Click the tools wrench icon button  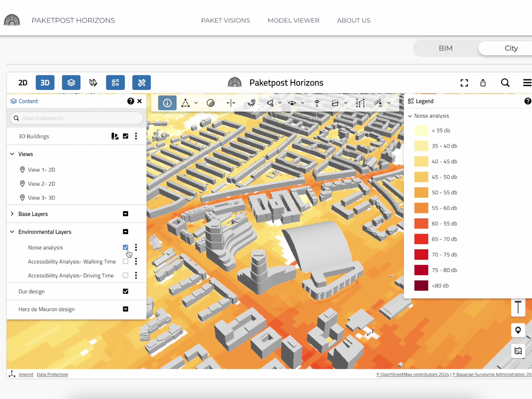tap(141, 82)
